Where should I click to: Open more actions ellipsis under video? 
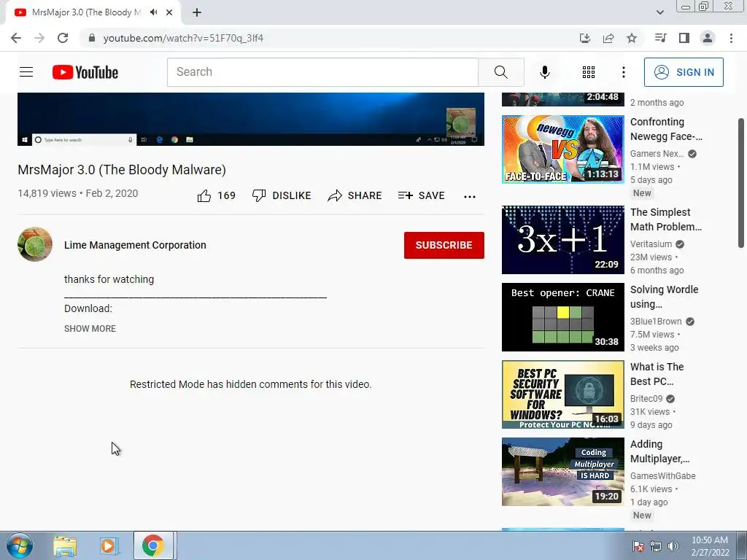click(470, 196)
